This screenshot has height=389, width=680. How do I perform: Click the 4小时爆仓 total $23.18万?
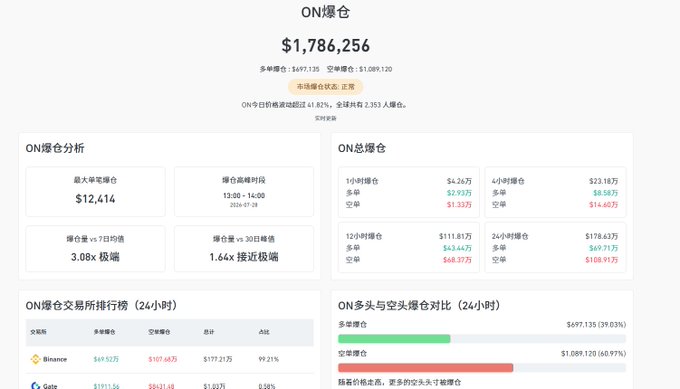(604, 181)
